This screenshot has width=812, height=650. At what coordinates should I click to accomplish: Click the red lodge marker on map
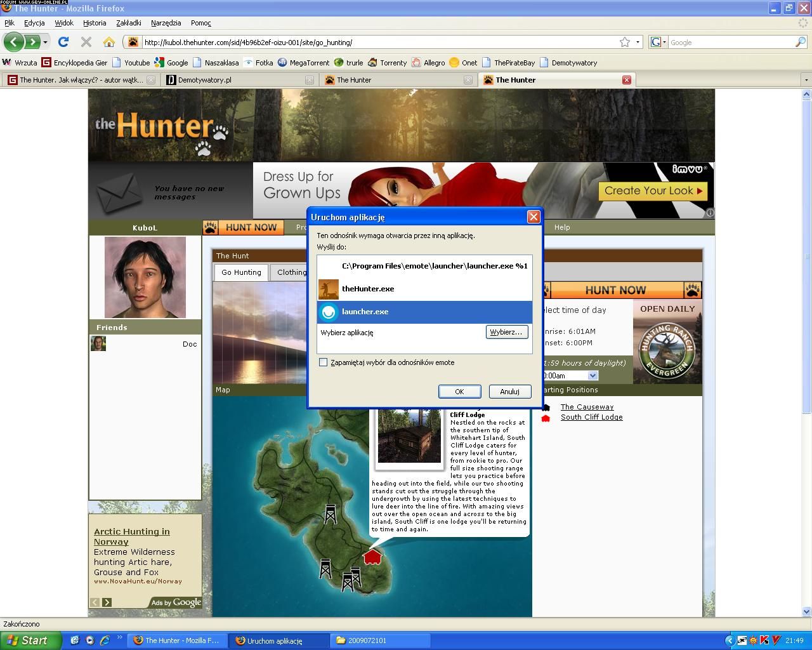[x=372, y=557]
